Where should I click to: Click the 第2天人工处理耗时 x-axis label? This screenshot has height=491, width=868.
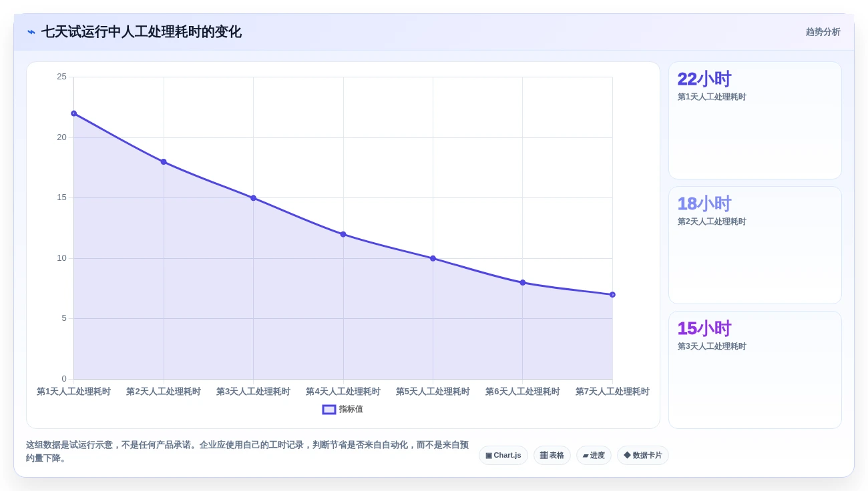164,392
